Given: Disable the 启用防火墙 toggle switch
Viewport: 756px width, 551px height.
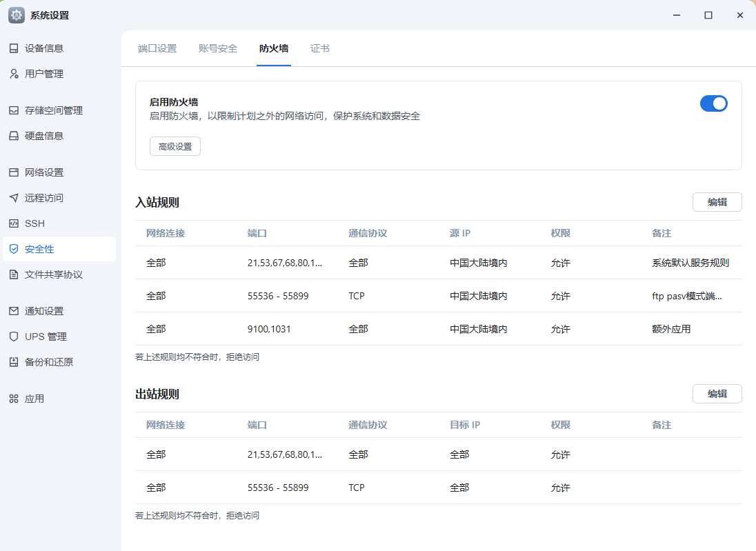Looking at the screenshot, I should tap(713, 103).
